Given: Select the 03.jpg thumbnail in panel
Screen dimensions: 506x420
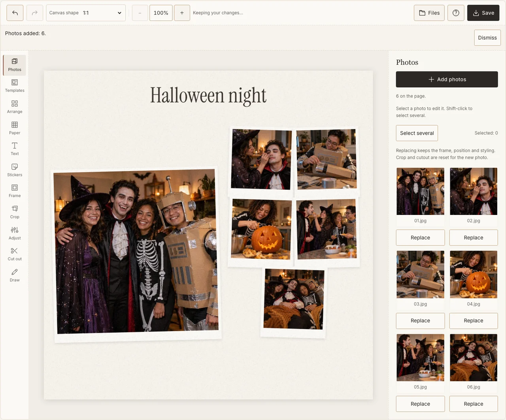Looking at the screenshot, I should click(420, 275).
